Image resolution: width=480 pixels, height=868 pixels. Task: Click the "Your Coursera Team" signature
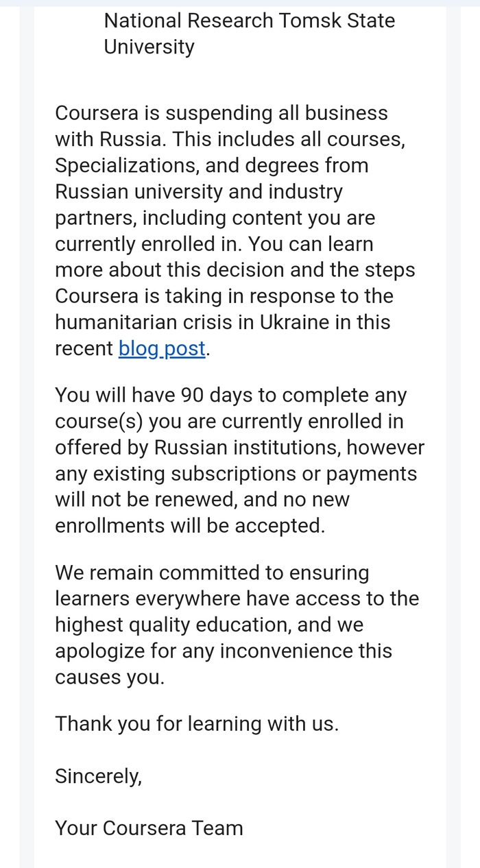coord(149,828)
